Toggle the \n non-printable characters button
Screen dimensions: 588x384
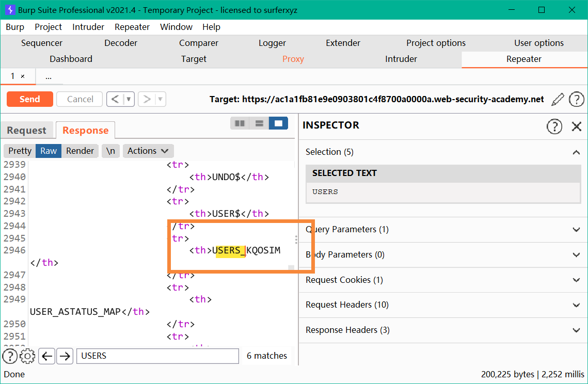pos(110,151)
